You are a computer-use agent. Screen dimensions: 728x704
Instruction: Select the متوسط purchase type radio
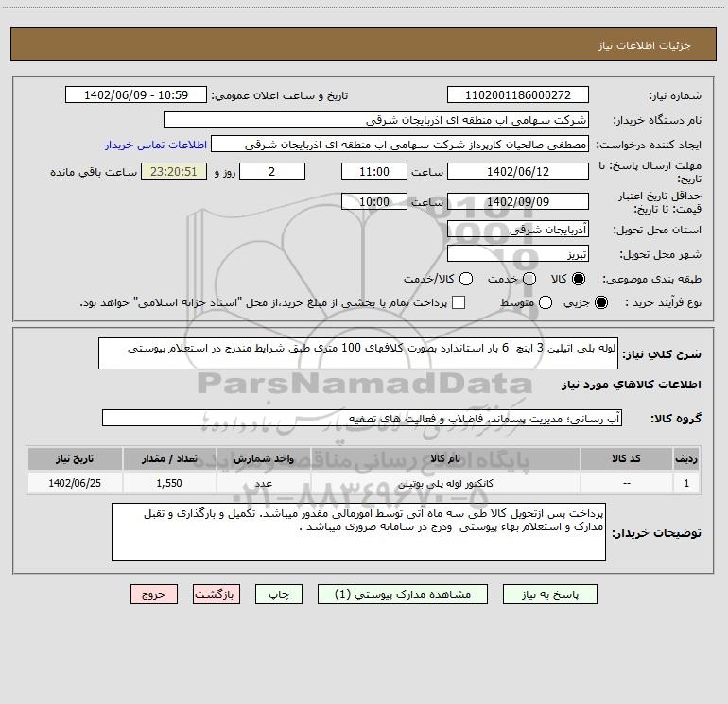546,302
